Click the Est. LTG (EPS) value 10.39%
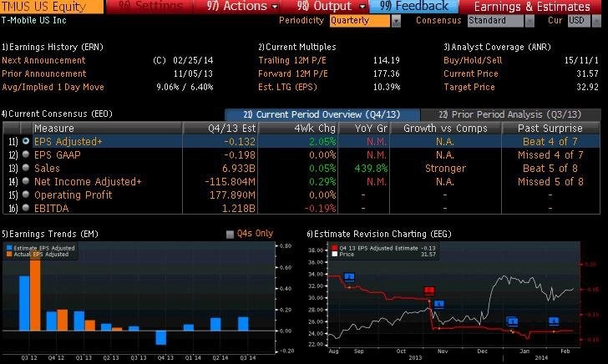This screenshot has width=608, height=364. pyautogui.click(x=386, y=87)
